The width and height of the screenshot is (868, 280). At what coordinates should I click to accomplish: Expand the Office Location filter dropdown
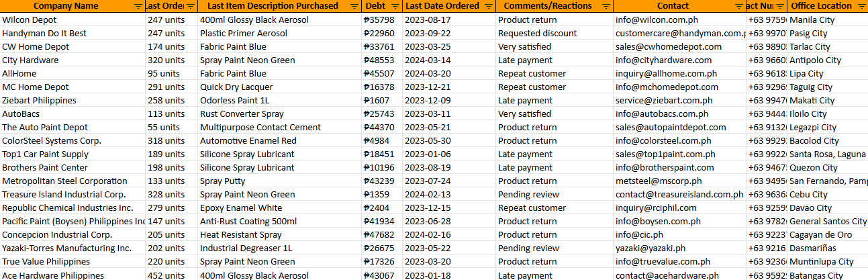coord(861,6)
